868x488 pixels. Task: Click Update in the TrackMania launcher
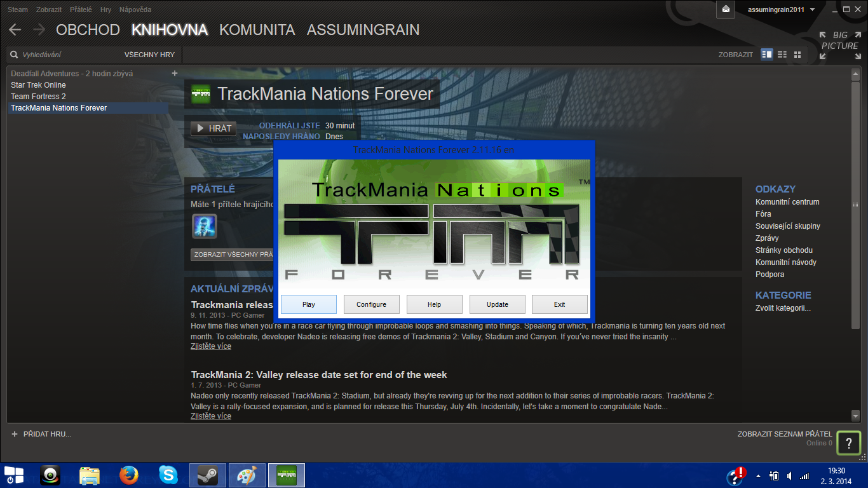coord(498,304)
